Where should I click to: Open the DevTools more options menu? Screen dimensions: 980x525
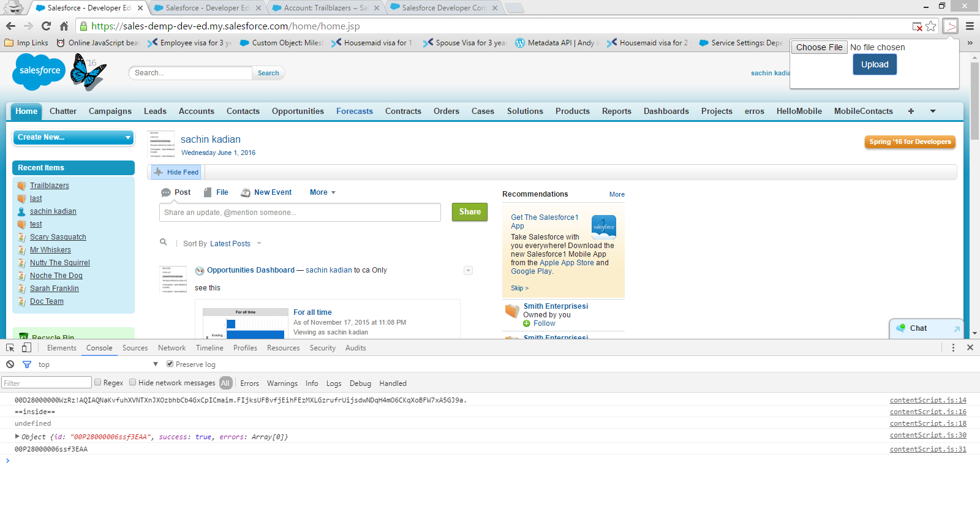[x=953, y=347]
